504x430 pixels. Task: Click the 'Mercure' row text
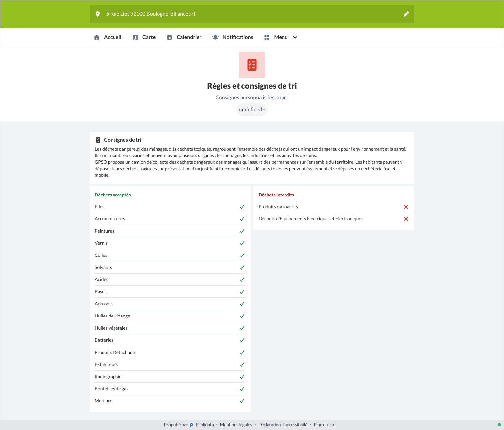[x=103, y=401]
